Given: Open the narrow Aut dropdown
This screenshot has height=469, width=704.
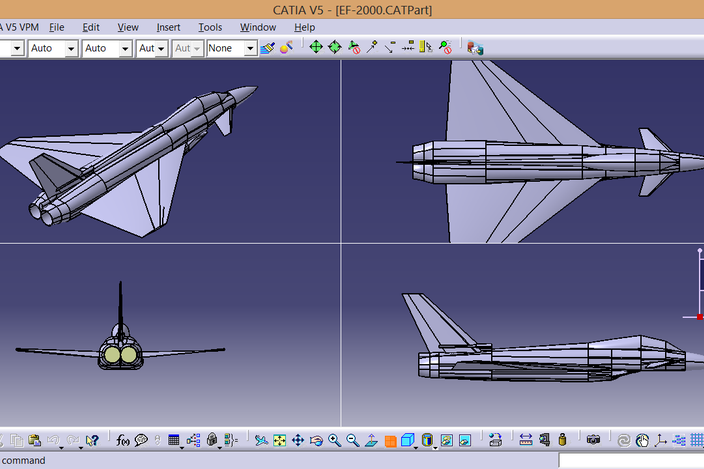Looking at the screenshot, I should click(161, 48).
